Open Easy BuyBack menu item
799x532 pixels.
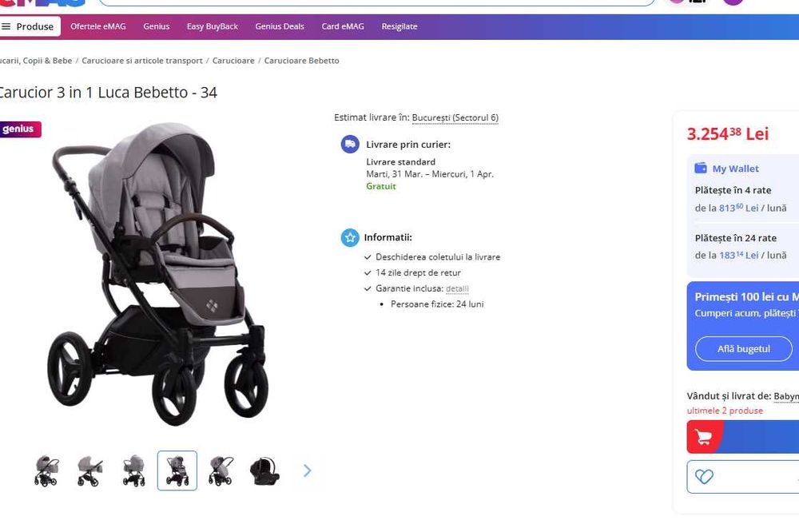pos(212,26)
